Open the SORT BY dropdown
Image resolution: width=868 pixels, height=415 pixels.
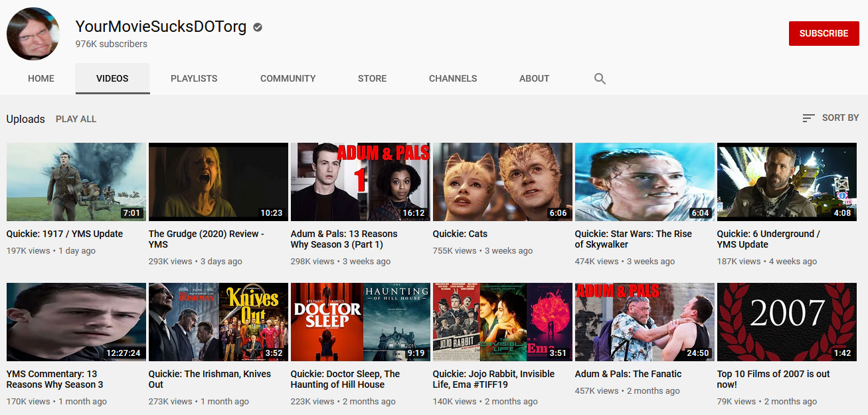pos(831,118)
